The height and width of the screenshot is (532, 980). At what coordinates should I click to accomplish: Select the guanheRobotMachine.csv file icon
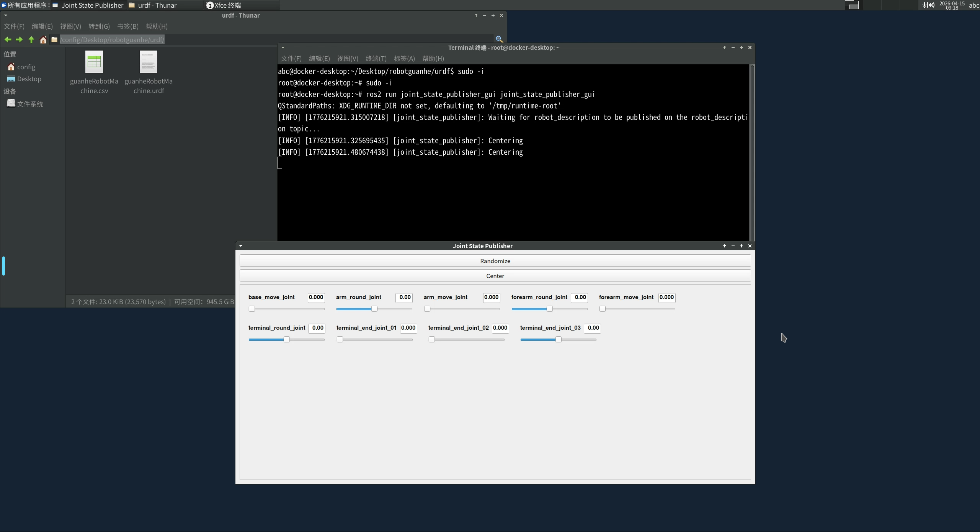click(x=94, y=62)
